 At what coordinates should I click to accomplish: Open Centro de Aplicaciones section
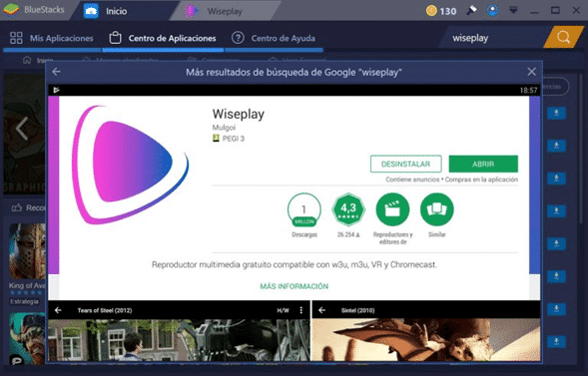click(163, 38)
